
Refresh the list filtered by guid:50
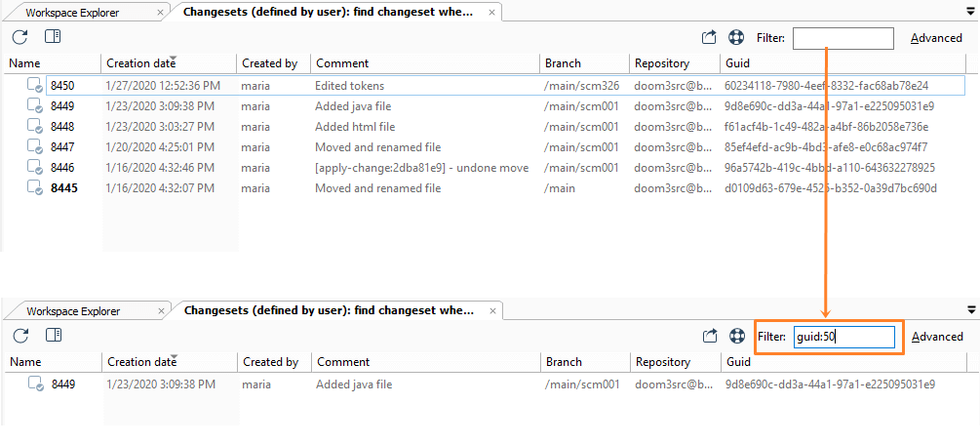[x=21, y=336]
